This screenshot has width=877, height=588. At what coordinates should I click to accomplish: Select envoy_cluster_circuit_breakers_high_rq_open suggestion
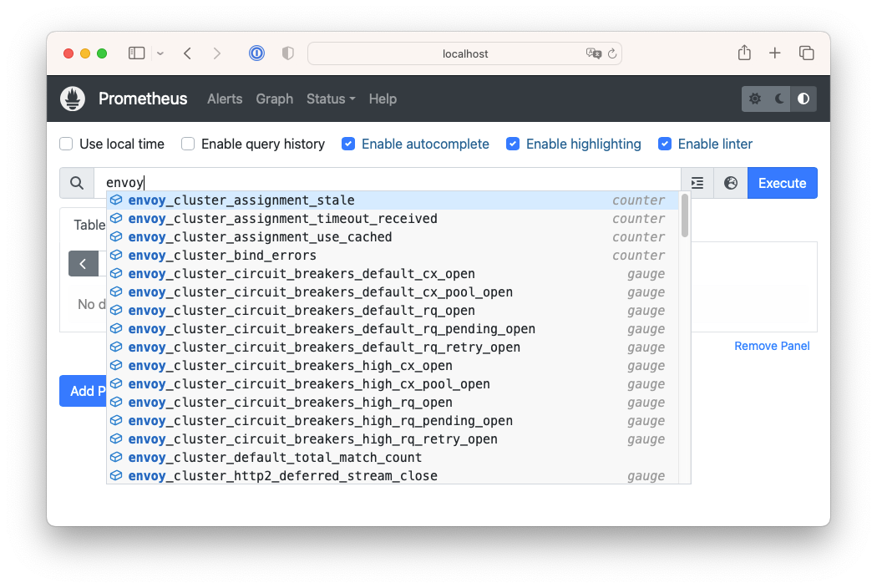pyautogui.click(x=392, y=403)
